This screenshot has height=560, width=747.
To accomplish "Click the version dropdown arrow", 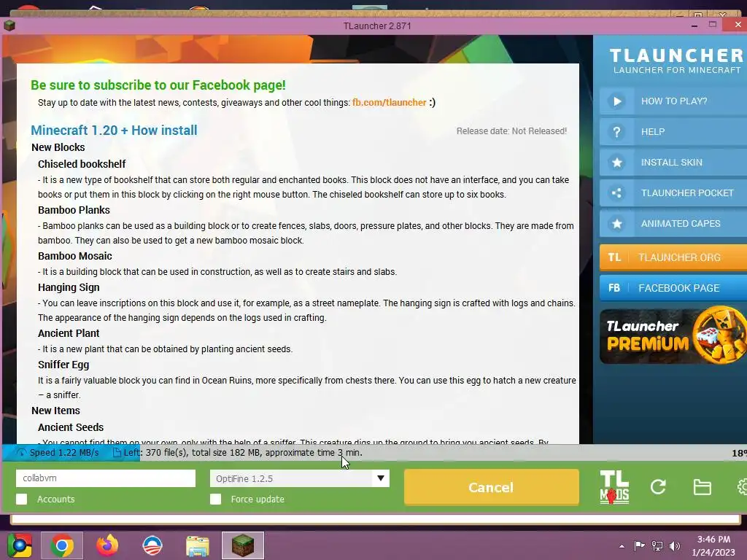I will [381, 478].
